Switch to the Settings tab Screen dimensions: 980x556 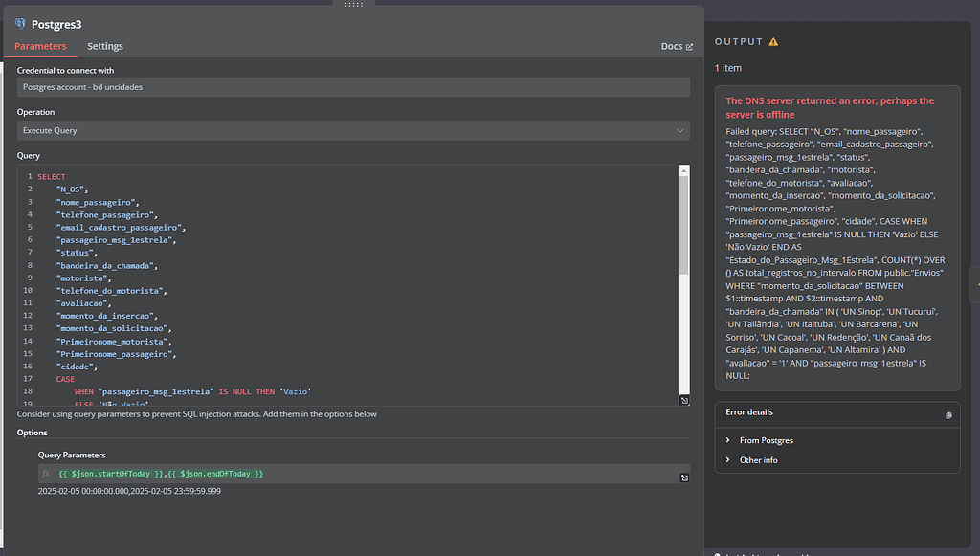(105, 46)
